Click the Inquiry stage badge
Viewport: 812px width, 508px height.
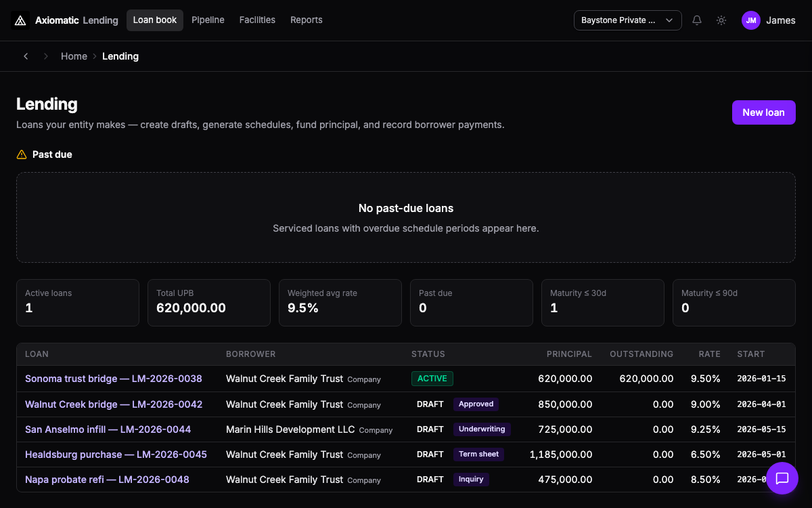[471, 480]
